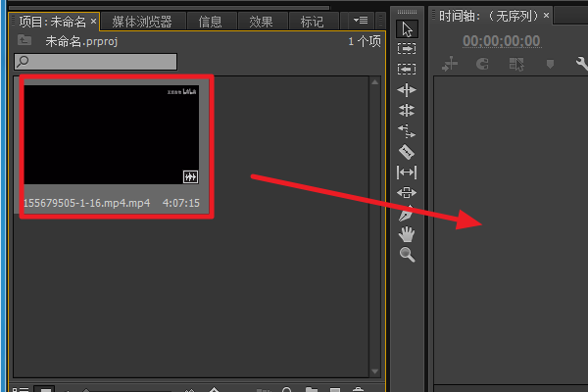Select the Razor tool

[x=407, y=152]
